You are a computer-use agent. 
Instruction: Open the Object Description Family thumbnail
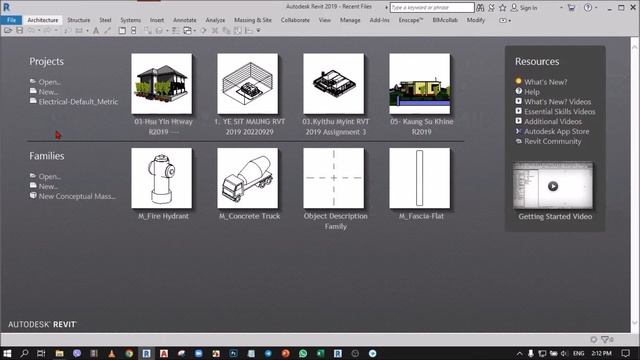334,178
